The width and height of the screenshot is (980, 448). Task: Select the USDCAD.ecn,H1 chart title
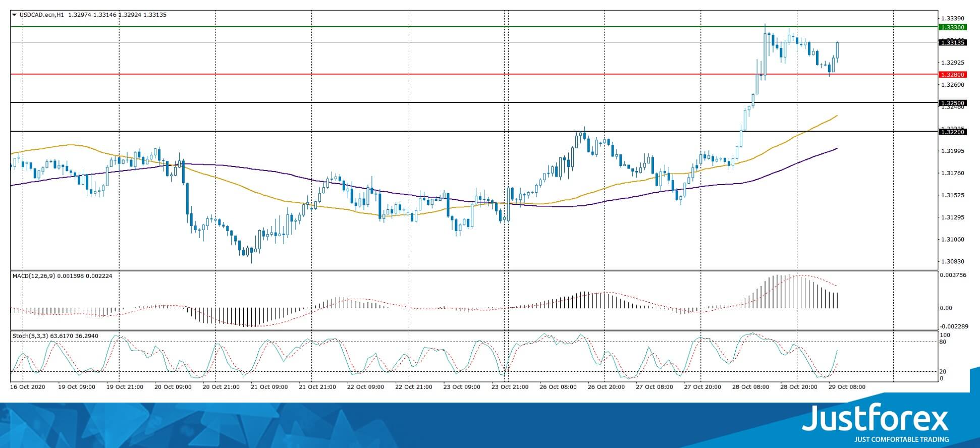click(x=42, y=15)
